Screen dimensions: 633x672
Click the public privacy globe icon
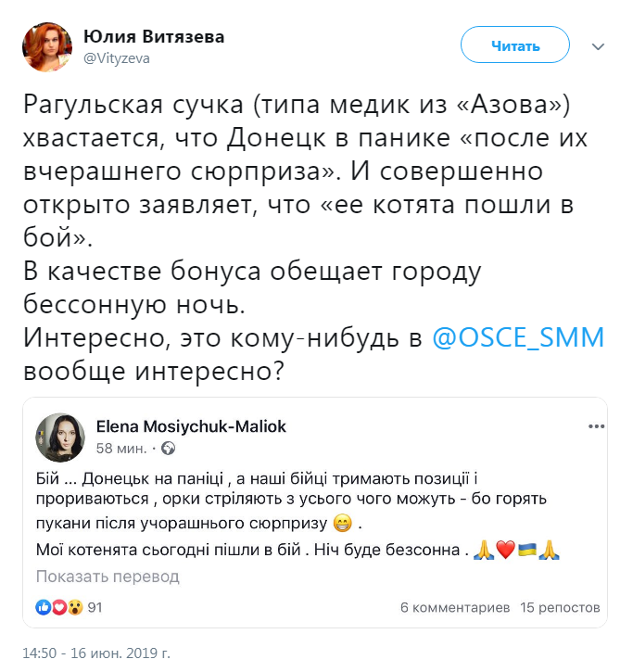[x=169, y=449]
